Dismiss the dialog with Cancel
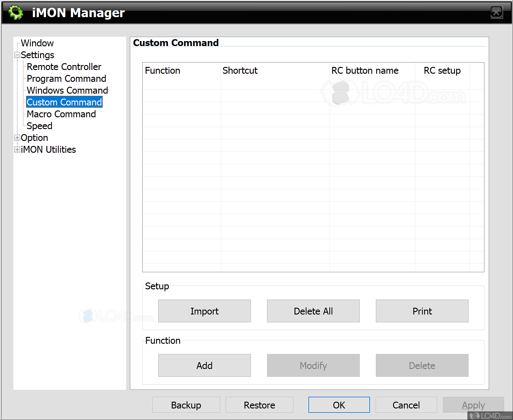The width and height of the screenshot is (513, 420). [406, 405]
